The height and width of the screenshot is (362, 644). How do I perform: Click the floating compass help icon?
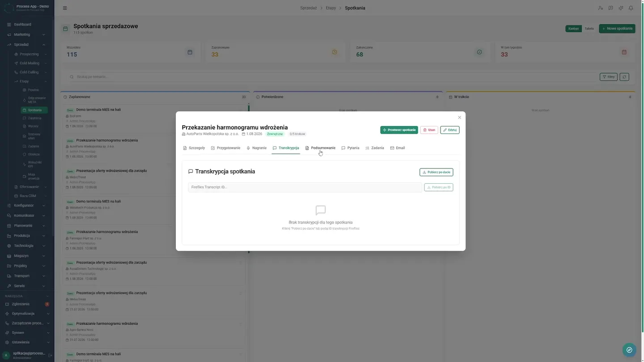point(629,350)
